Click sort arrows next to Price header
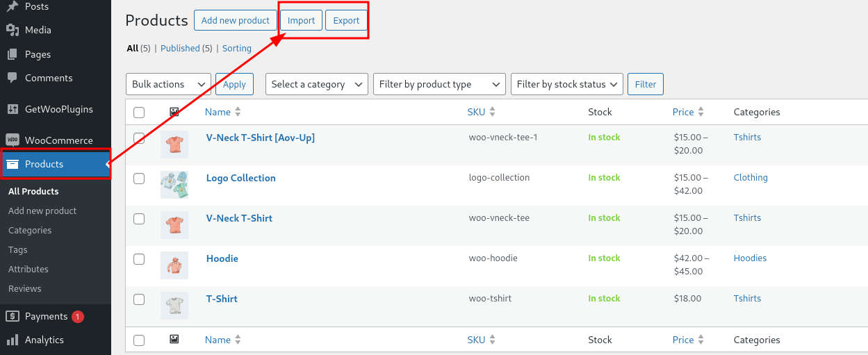The image size is (868, 355). 701,112
